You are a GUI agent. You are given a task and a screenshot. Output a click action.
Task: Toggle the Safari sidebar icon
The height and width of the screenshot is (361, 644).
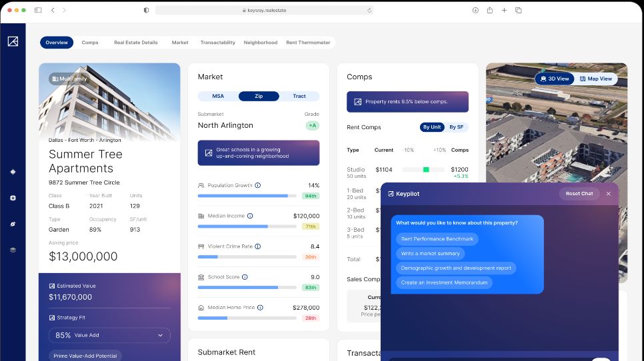point(38,10)
